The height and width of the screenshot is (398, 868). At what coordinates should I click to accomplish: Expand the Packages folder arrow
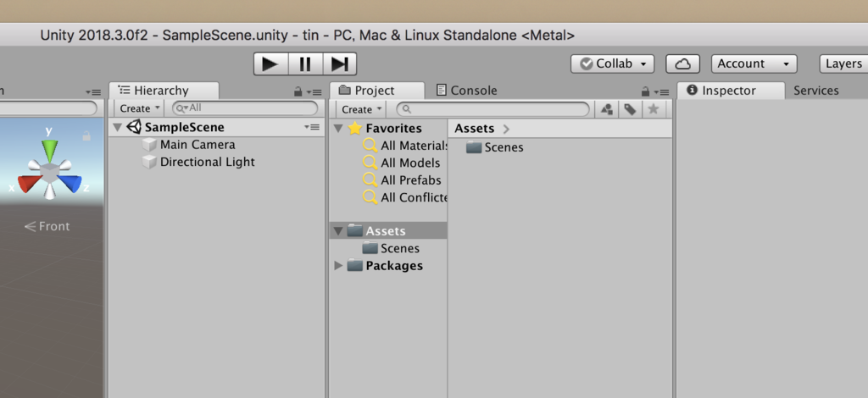[338, 266]
